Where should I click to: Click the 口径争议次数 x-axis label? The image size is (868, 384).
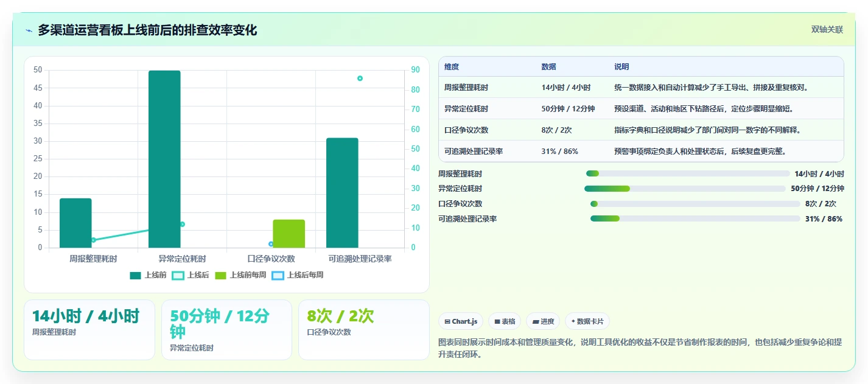(x=271, y=259)
